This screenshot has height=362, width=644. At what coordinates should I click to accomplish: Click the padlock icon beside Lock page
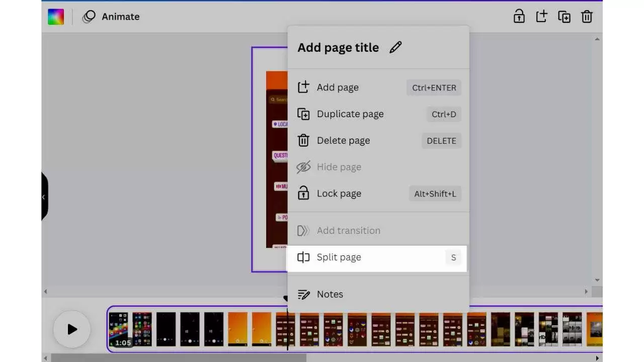tap(303, 193)
